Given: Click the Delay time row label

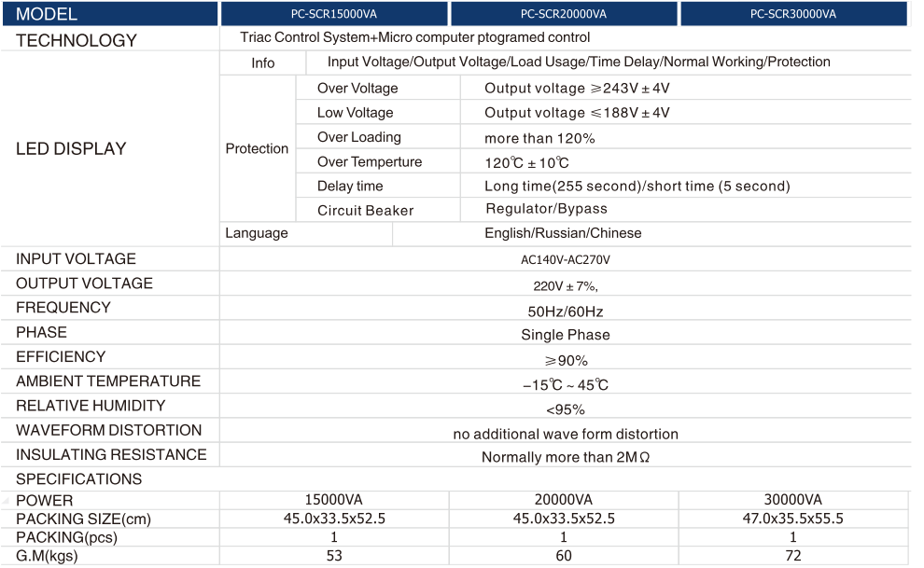Looking at the screenshot, I should pyautogui.click(x=350, y=186).
